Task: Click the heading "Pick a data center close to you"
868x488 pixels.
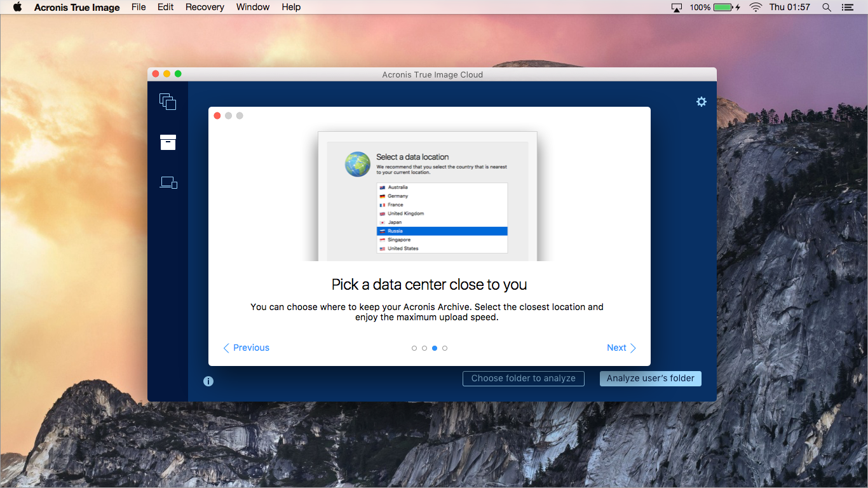Action: [x=430, y=284]
